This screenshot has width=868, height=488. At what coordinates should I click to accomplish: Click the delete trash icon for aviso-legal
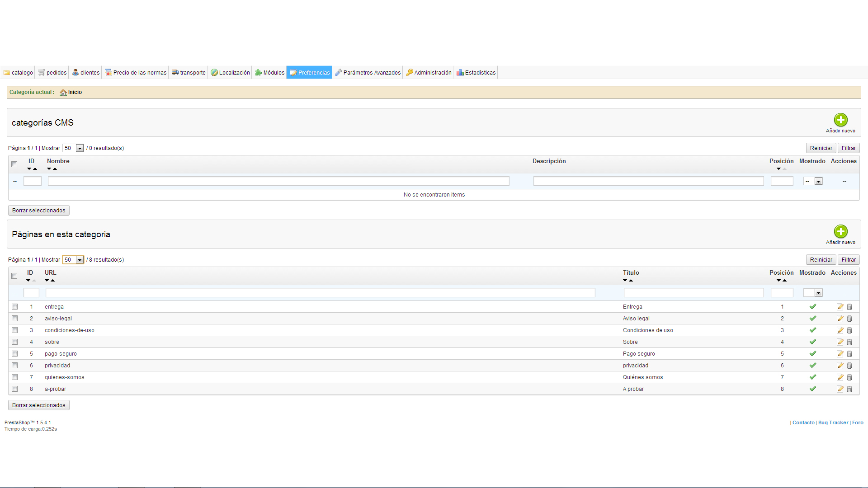point(849,319)
